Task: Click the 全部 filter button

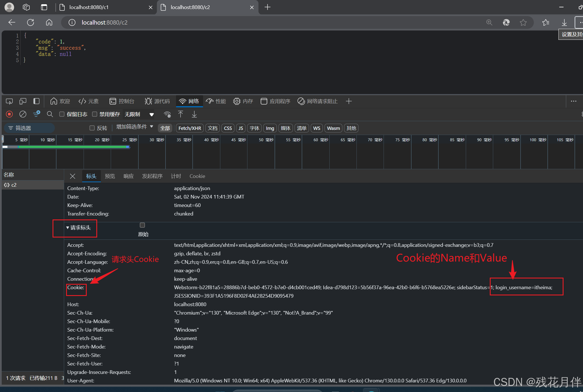Action: click(165, 128)
